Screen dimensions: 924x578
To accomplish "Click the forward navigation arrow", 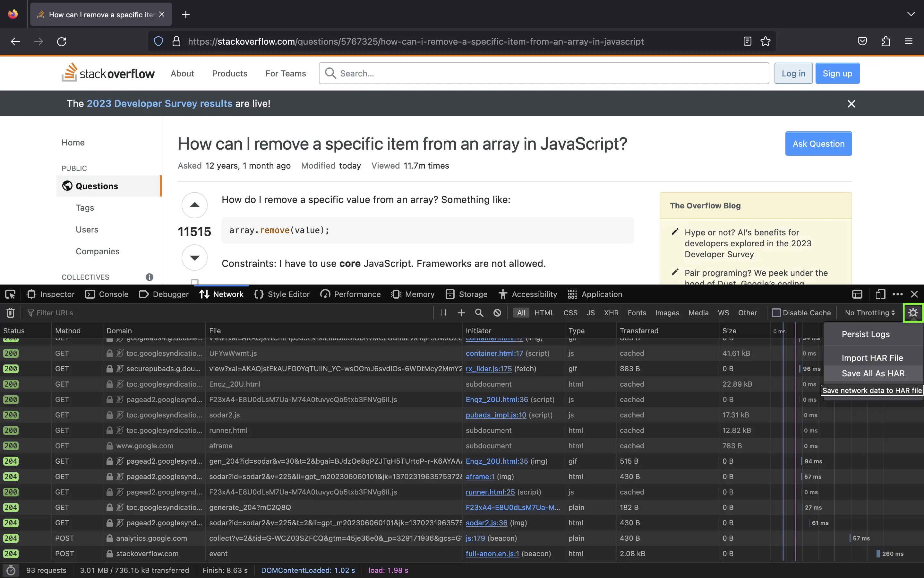I will (x=38, y=41).
